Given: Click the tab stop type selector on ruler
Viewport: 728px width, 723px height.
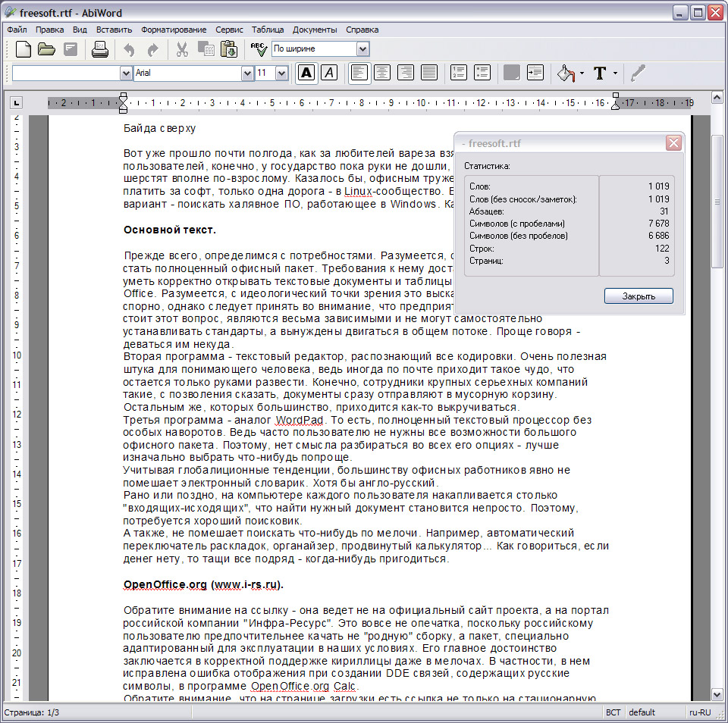Looking at the screenshot, I should (16, 102).
